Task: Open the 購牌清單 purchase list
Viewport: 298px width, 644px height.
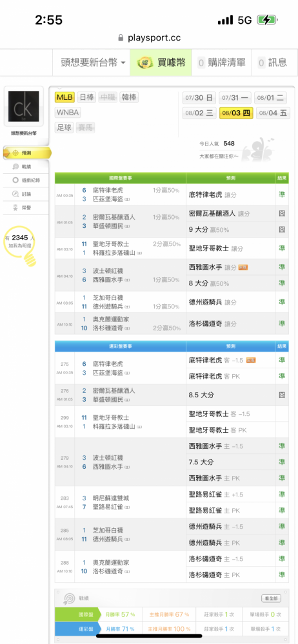Action: coord(221,62)
